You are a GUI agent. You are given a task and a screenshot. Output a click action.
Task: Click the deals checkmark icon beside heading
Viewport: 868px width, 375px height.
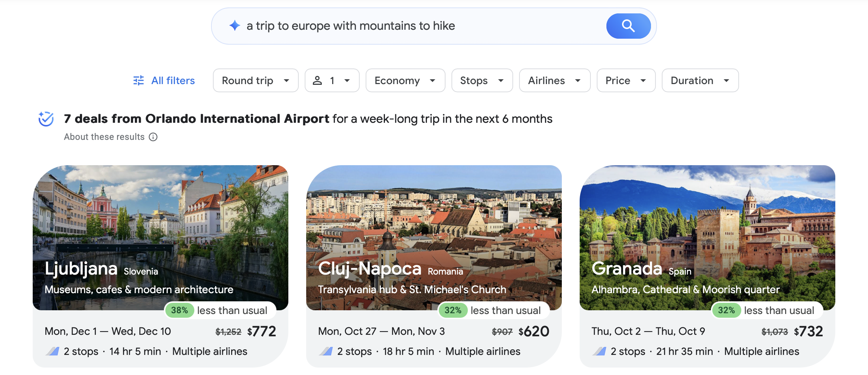46,119
